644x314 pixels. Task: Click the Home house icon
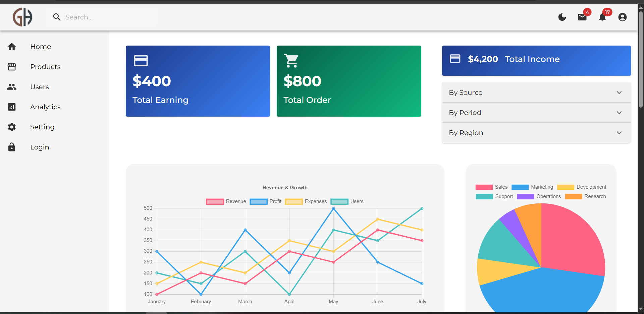(x=12, y=47)
